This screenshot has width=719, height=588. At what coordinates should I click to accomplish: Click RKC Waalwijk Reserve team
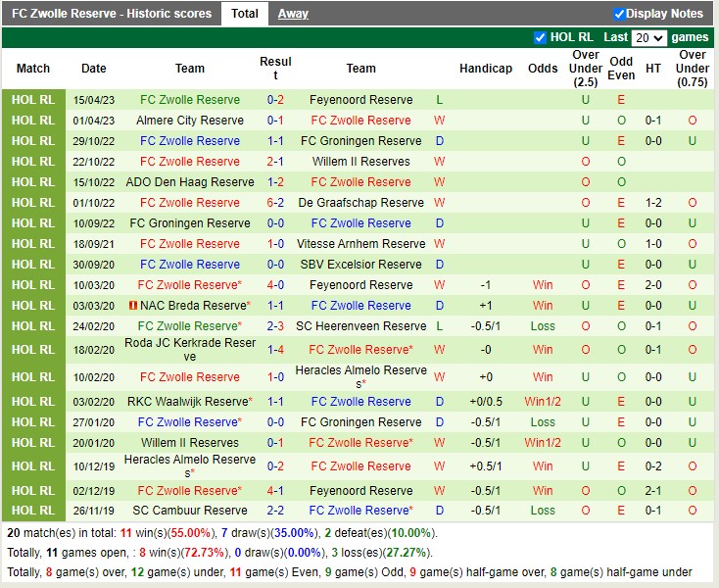pyautogui.click(x=190, y=402)
